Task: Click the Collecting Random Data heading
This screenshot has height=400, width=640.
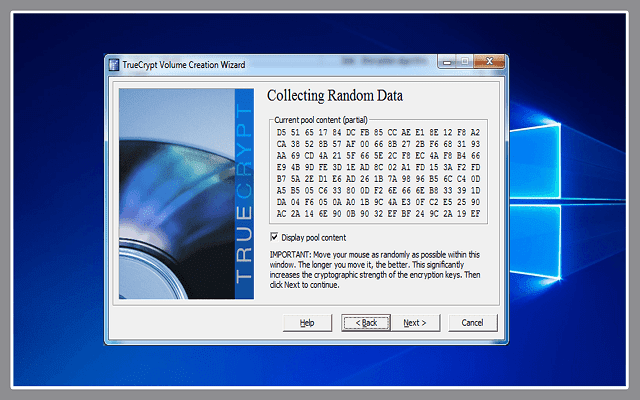Action: point(335,96)
